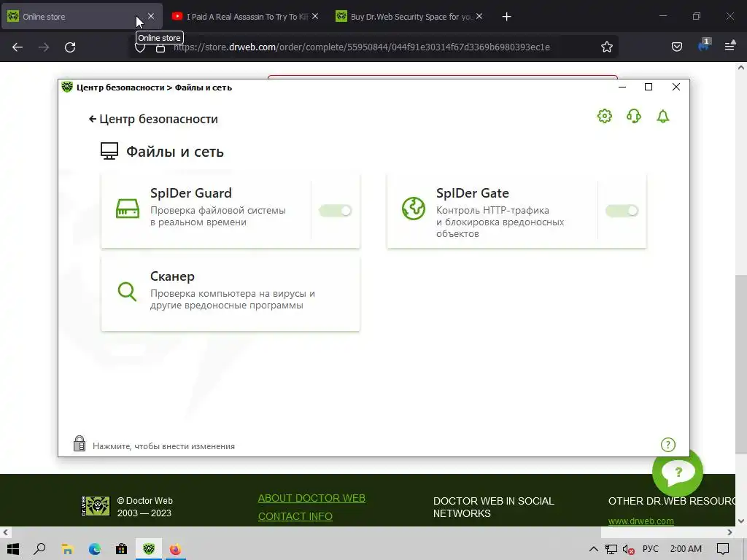Screen dimensions: 747x560
Task: Go back in browser history
Action: click(18, 47)
